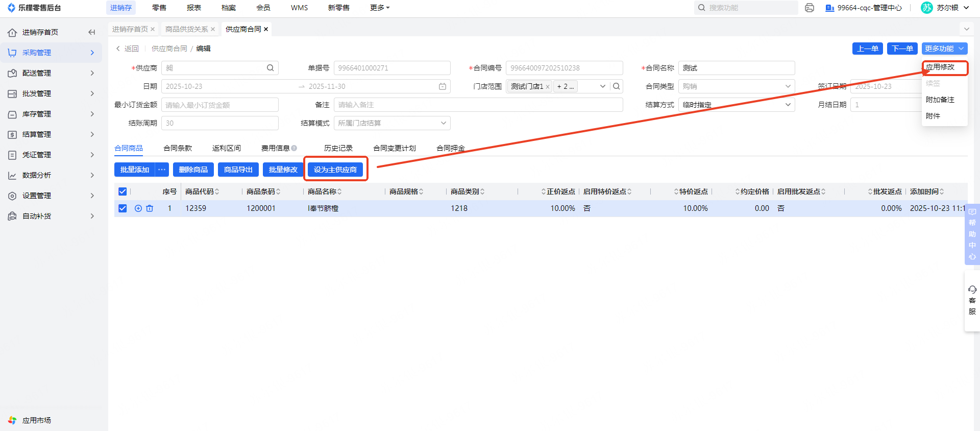Open the calendar icon in date range
The image size is (980, 431).
[x=443, y=86]
